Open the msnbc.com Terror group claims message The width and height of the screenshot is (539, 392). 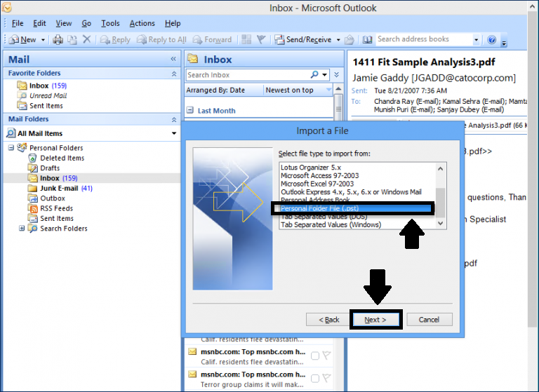coord(253,379)
